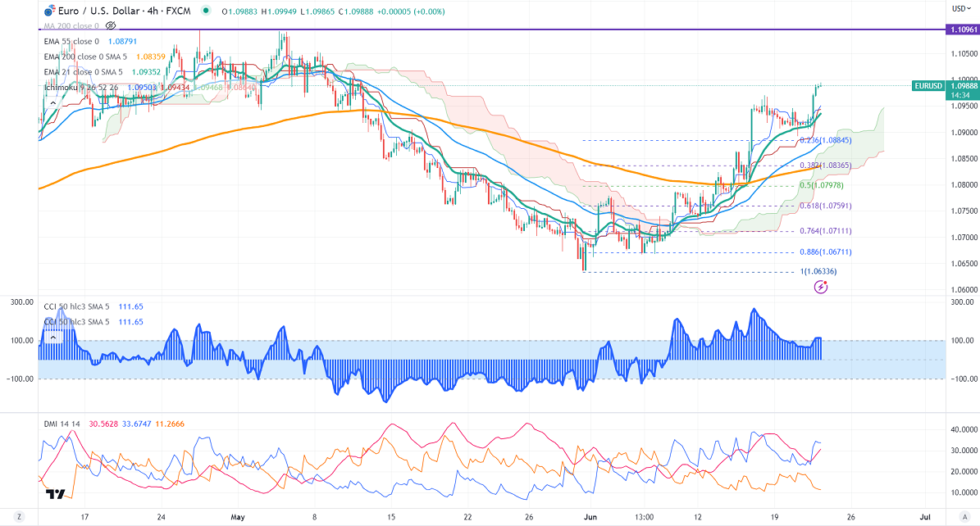Click the DMI value 11.2666

(x=170, y=424)
